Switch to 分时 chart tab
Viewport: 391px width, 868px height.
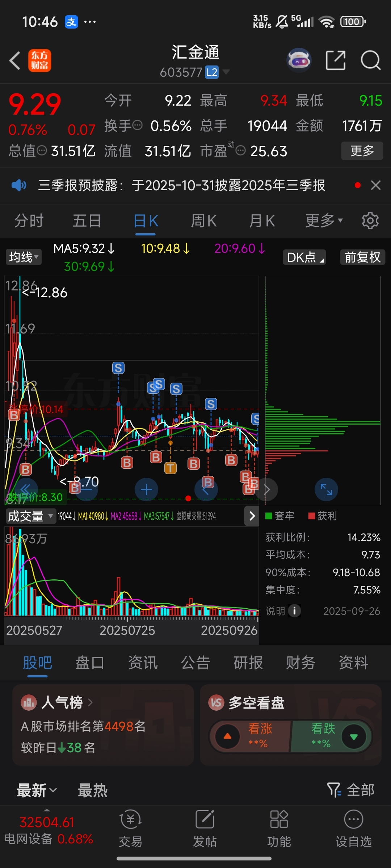[29, 221]
